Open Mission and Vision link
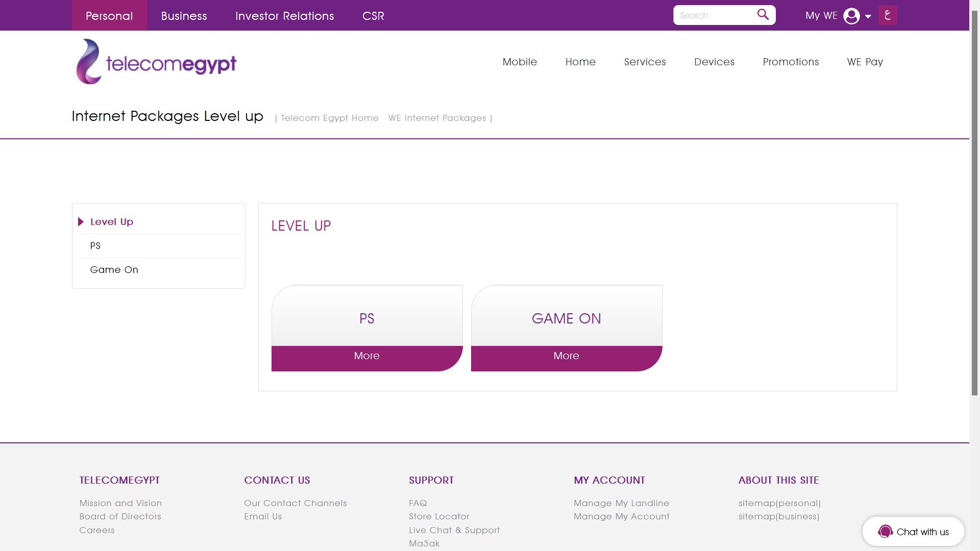 [x=120, y=503]
